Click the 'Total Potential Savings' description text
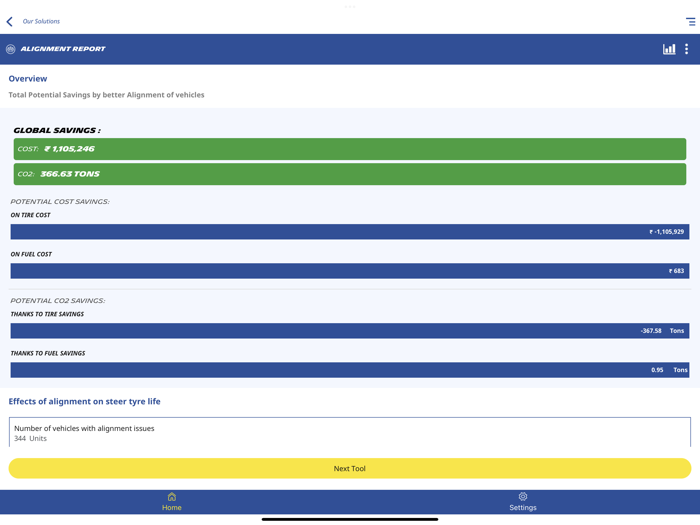This screenshot has height=525, width=700. tap(106, 95)
